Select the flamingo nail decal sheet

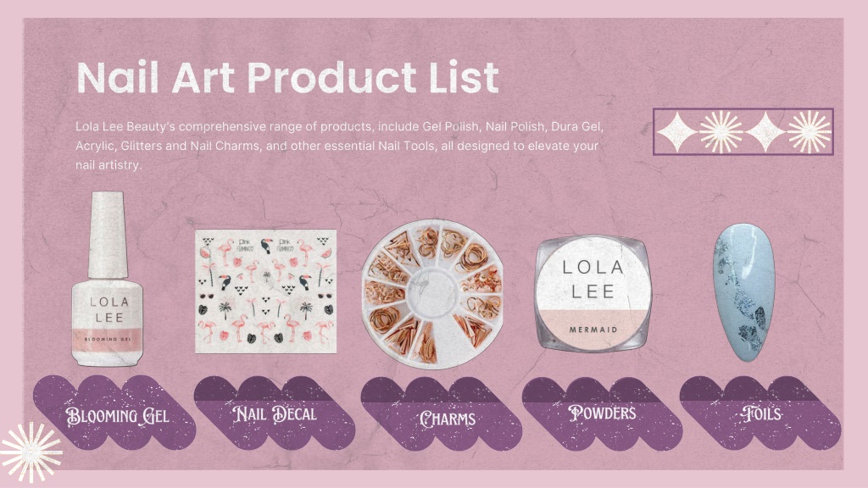pos(265,291)
